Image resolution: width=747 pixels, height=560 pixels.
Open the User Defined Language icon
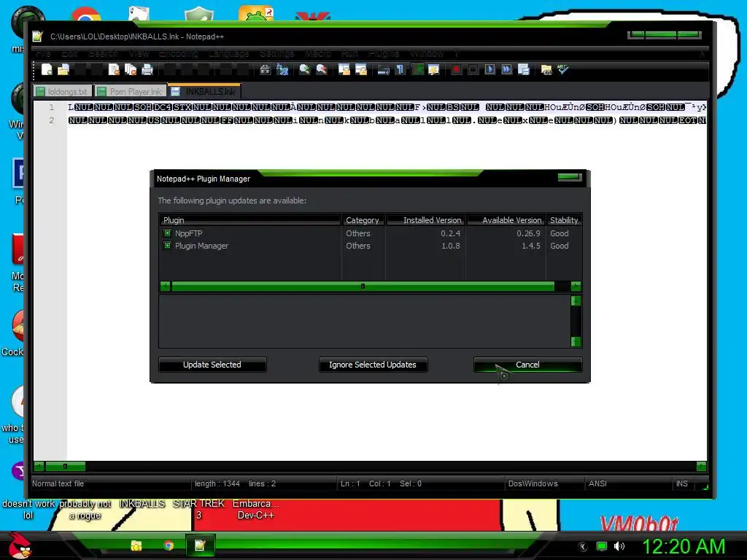click(433, 69)
